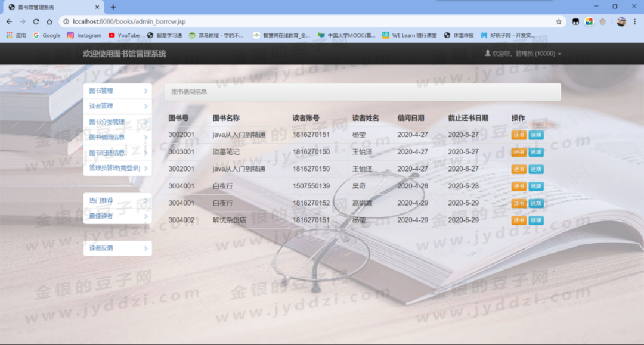This screenshot has width=644, height=345.
Task: Click the round brown extension icon
Action: pyautogui.click(x=602, y=21)
